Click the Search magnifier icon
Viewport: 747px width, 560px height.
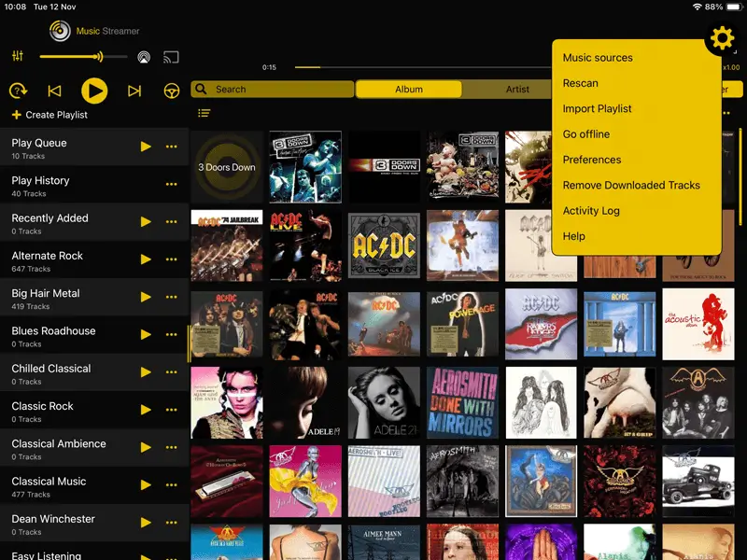click(201, 89)
